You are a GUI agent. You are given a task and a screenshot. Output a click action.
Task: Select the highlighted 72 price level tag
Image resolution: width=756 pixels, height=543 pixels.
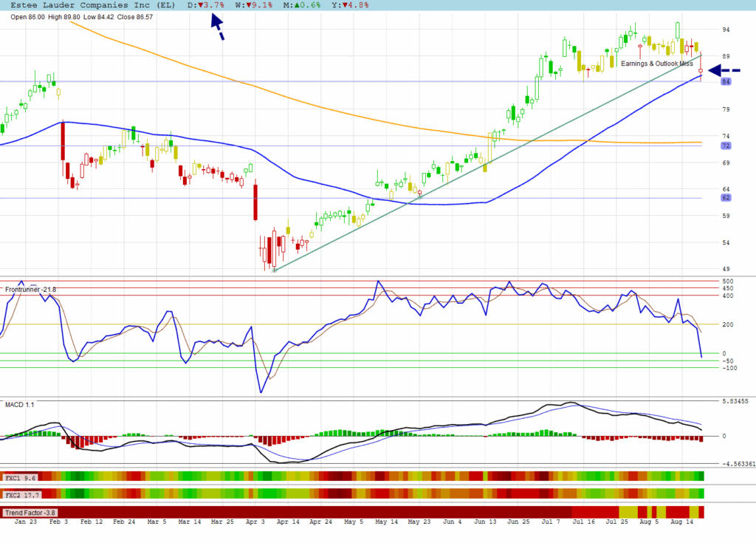tap(726, 146)
